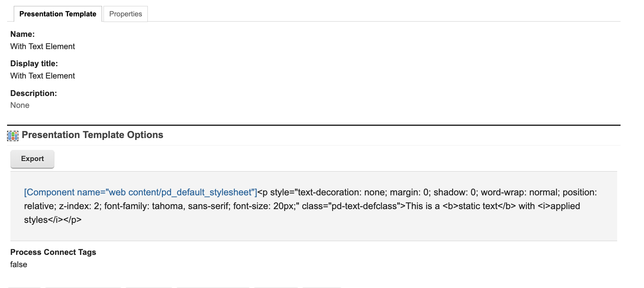
Task: Click the Process Connect Tags false value
Action: pyautogui.click(x=19, y=265)
